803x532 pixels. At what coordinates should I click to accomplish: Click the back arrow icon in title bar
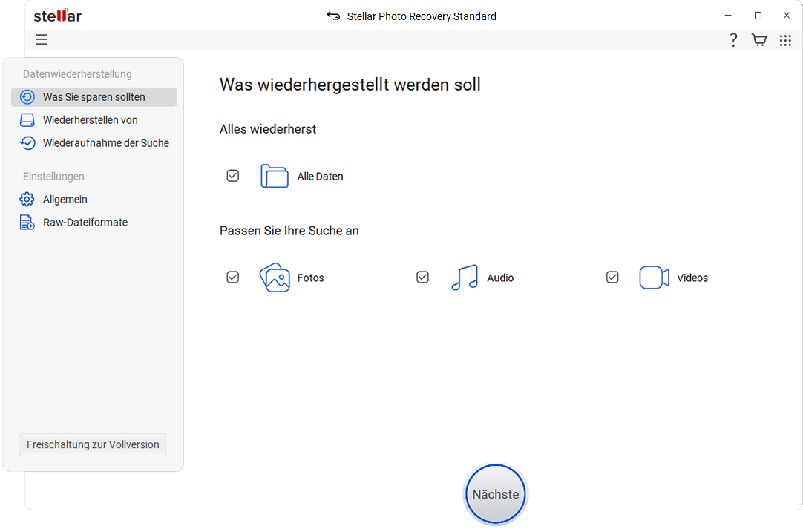[333, 16]
